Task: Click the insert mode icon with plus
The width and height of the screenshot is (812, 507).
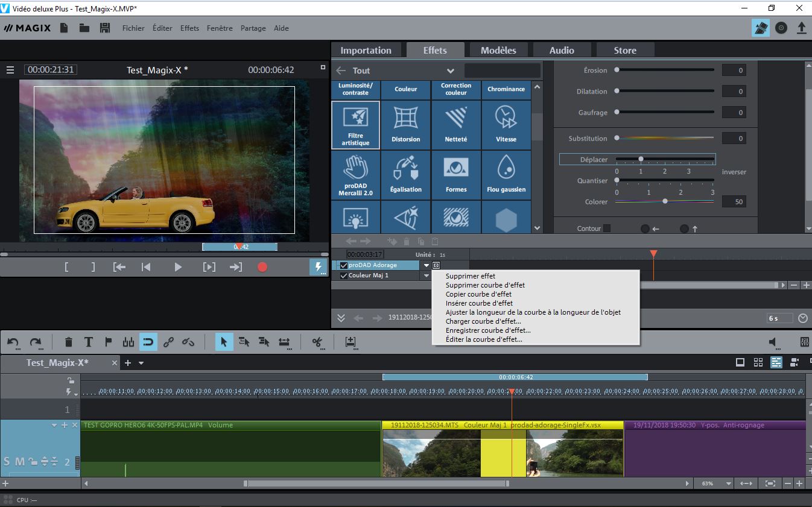Action: pos(350,342)
